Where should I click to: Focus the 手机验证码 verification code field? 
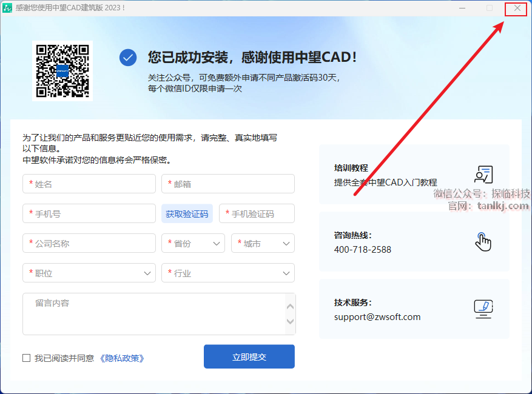pyautogui.click(x=257, y=213)
